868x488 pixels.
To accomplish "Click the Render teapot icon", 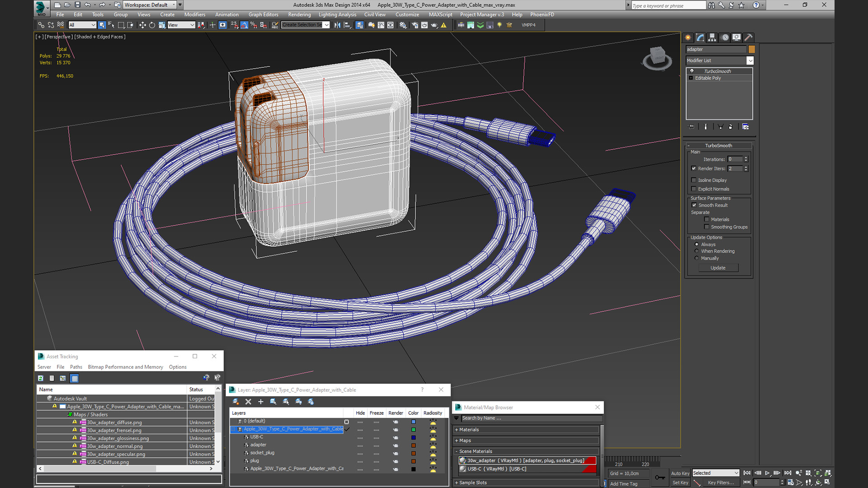I will [434, 25].
